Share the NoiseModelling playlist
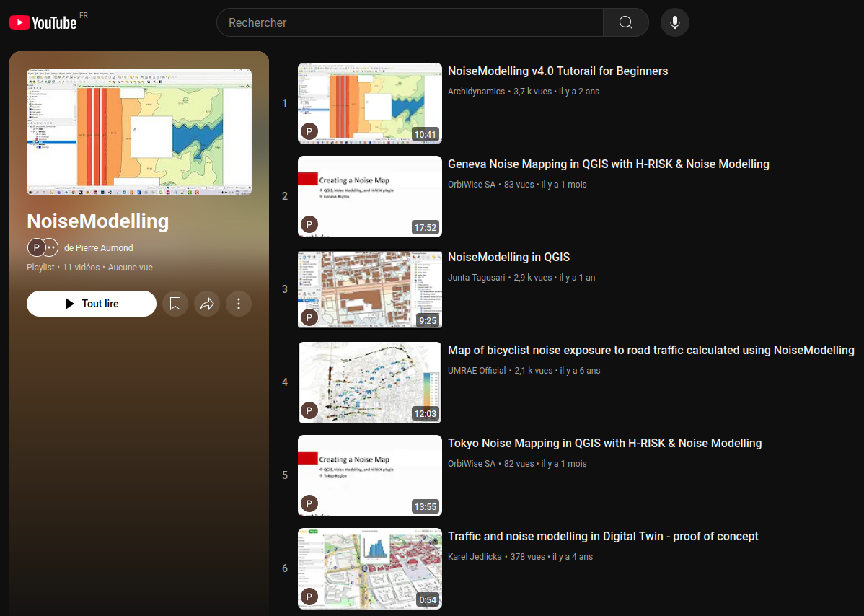The width and height of the screenshot is (864, 616). (207, 304)
